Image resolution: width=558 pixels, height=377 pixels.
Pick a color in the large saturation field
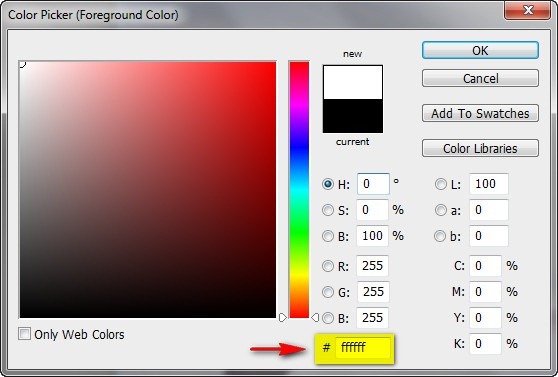148,189
